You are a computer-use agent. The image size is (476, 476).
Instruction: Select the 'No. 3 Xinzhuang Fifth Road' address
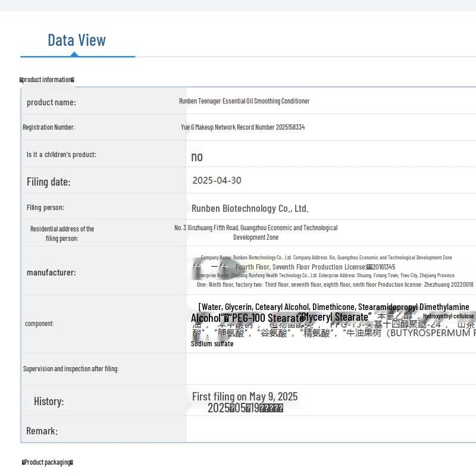point(256,232)
